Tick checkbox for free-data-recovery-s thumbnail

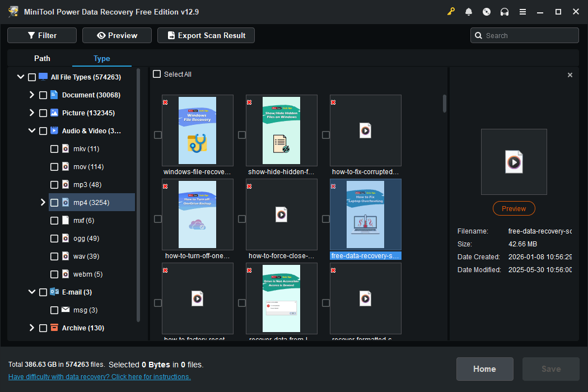[x=326, y=219]
